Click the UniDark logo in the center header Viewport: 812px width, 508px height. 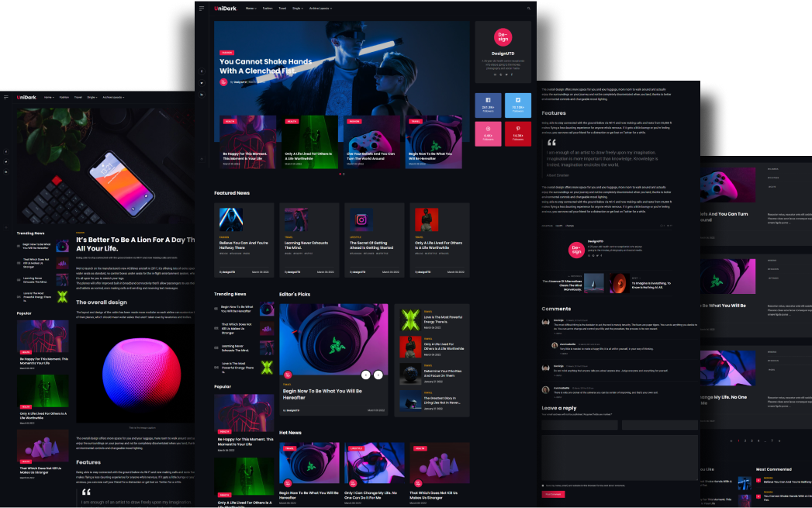point(226,9)
